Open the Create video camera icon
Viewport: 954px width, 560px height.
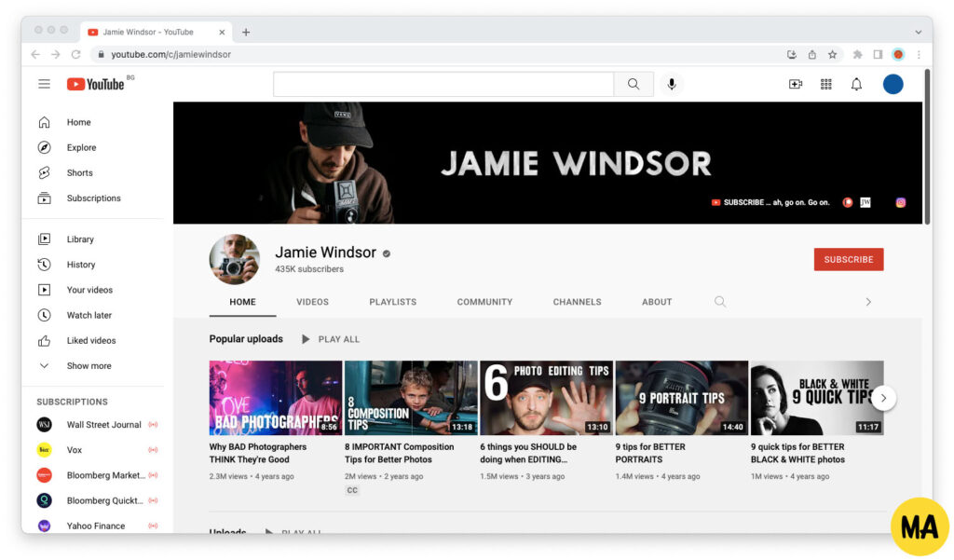click(x=796, y=84)
